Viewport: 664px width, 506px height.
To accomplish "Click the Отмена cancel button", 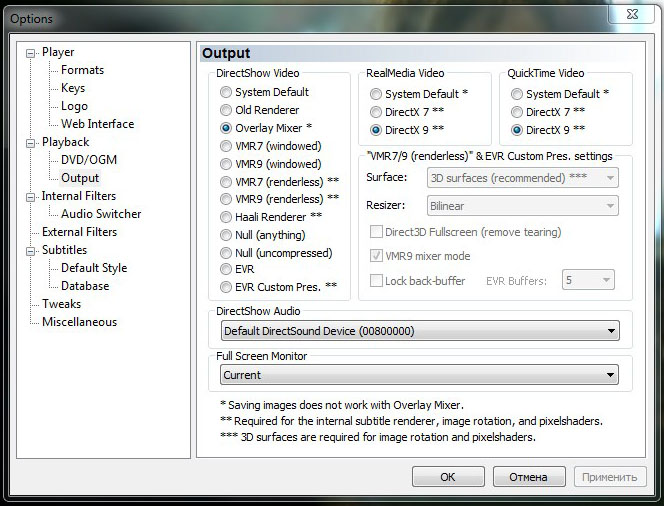I will click(528, 477).
